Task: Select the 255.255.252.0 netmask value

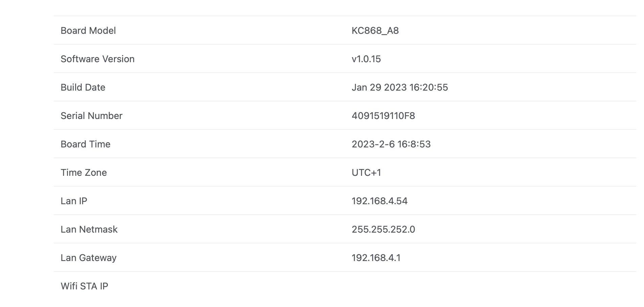Action: click(383, 230)
